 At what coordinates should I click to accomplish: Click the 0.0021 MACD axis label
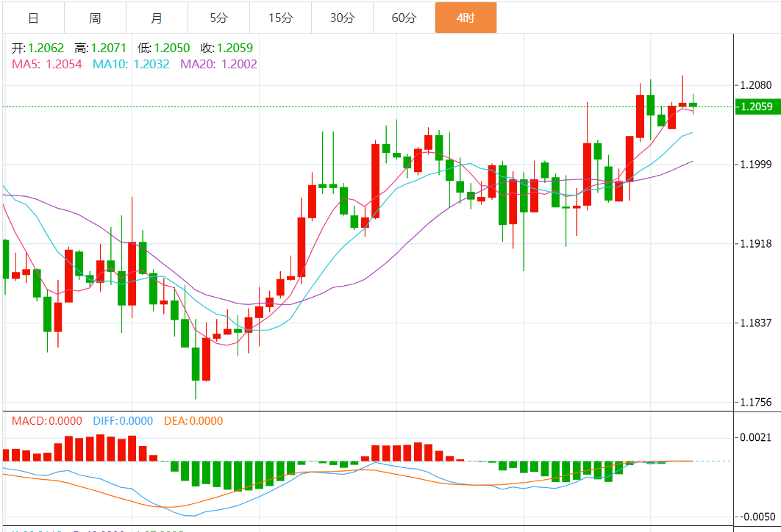(x=755, y=437)
